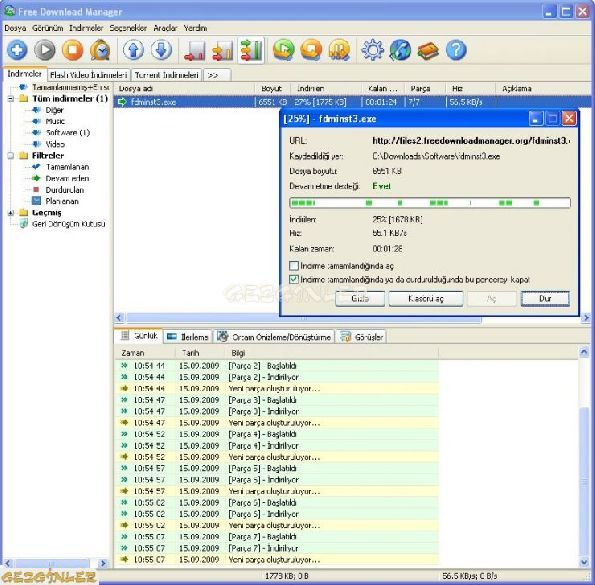Open the globe site explorer icon
The width and height of the screenshot is (595, 585).
(400, 50)
